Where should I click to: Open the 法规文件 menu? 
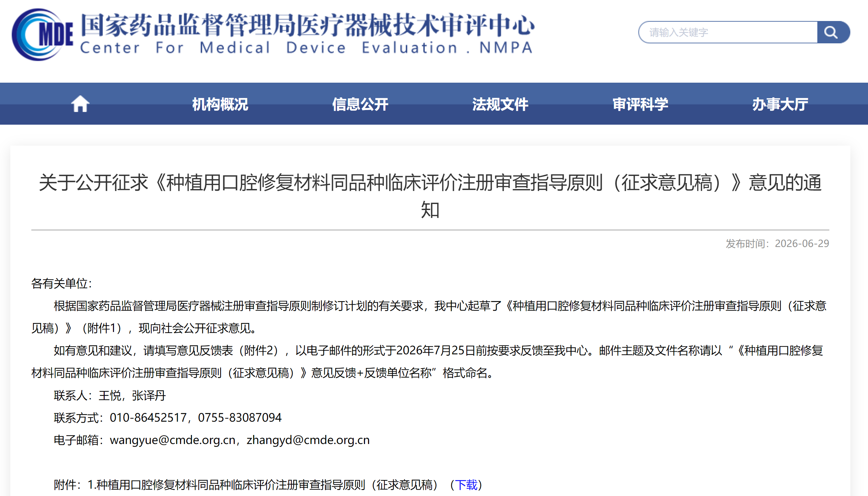tap(500, 104)
